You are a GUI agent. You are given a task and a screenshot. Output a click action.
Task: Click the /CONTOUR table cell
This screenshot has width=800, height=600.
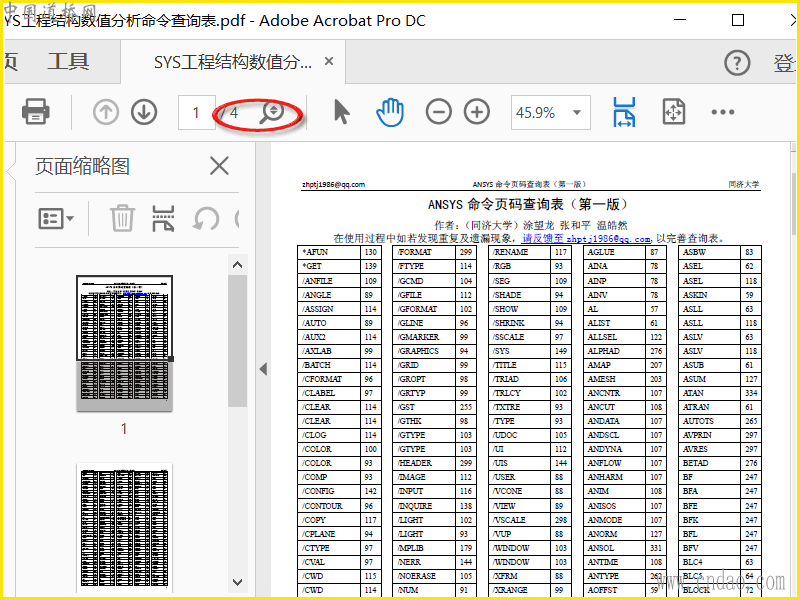[x=330, y=506]
